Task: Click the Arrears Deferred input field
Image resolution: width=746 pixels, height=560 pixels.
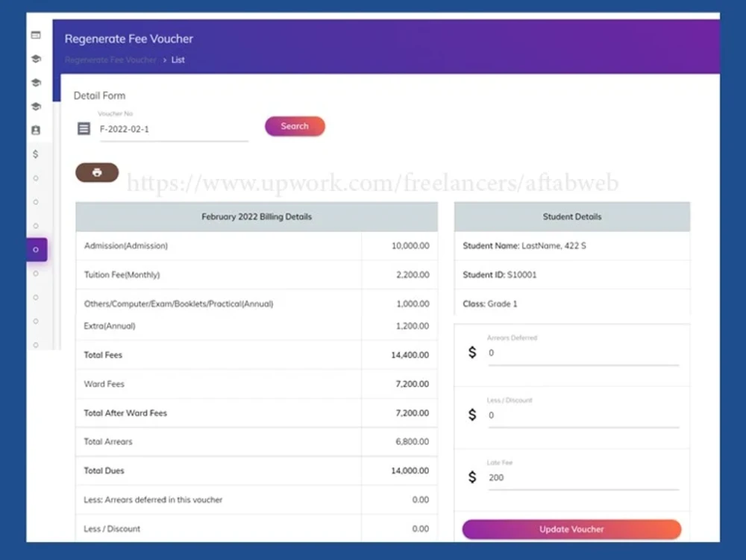Action: [x=582, y=353]
